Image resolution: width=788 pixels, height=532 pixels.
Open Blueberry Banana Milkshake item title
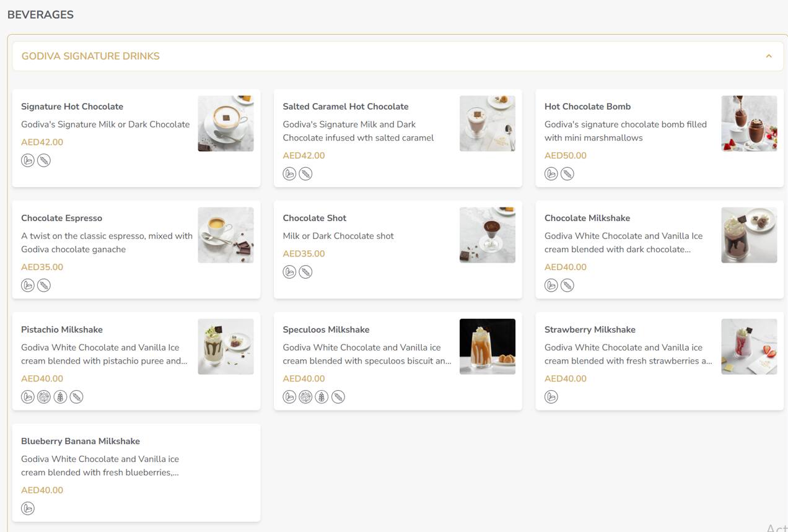point(81,441)
